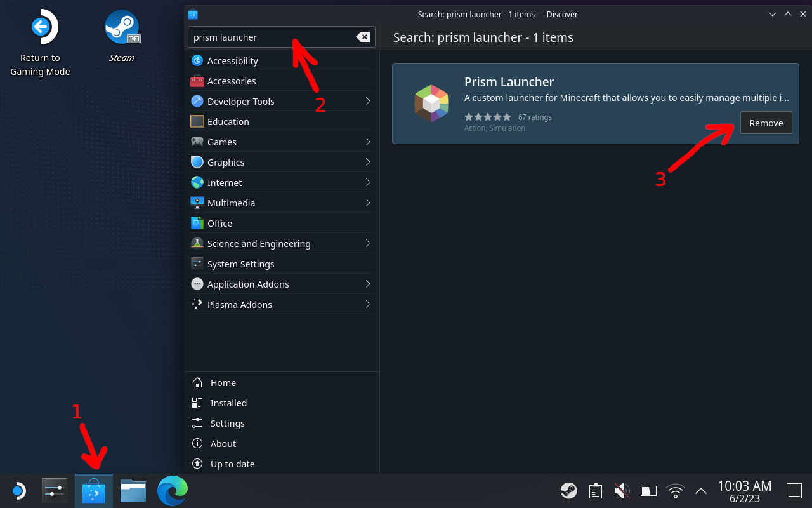Click the Internet globe icon
The height and width of the screenshot is (508, 812).
click(197, 182)
